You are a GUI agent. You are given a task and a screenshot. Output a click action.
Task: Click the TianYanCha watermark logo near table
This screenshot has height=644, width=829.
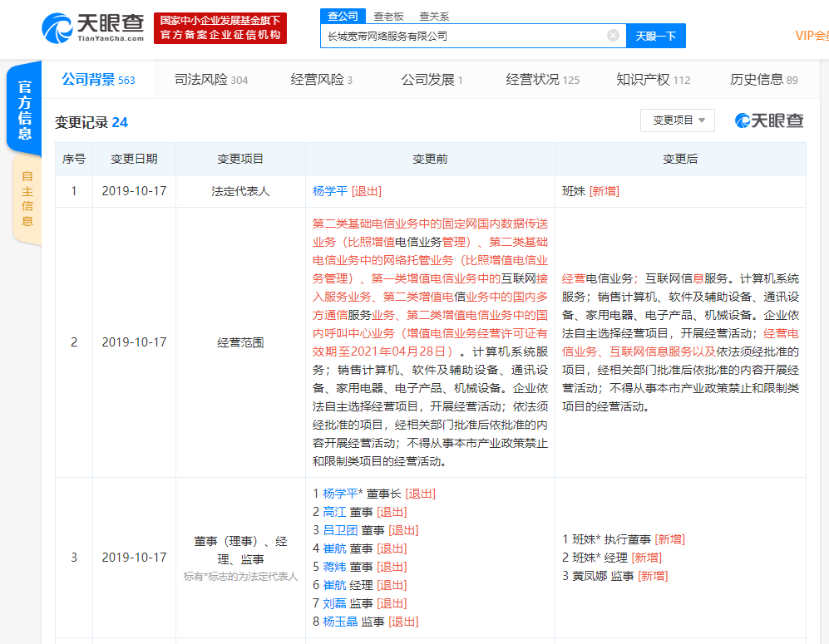(769, 120)
